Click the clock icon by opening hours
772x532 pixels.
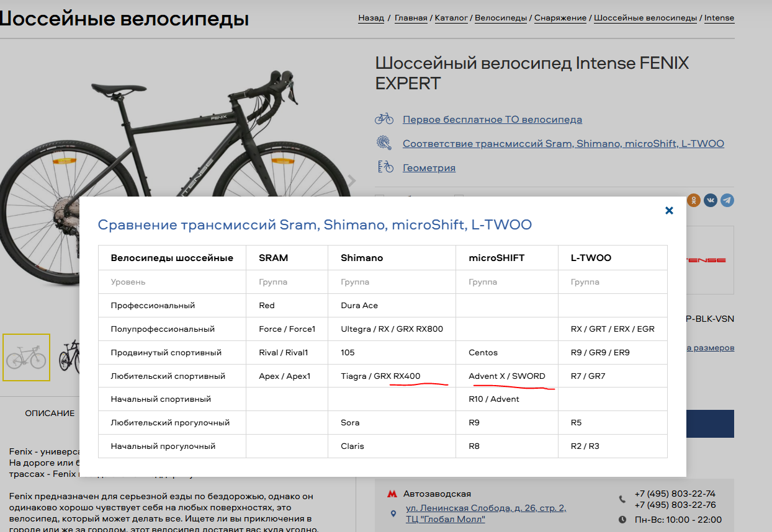(622, 520)
